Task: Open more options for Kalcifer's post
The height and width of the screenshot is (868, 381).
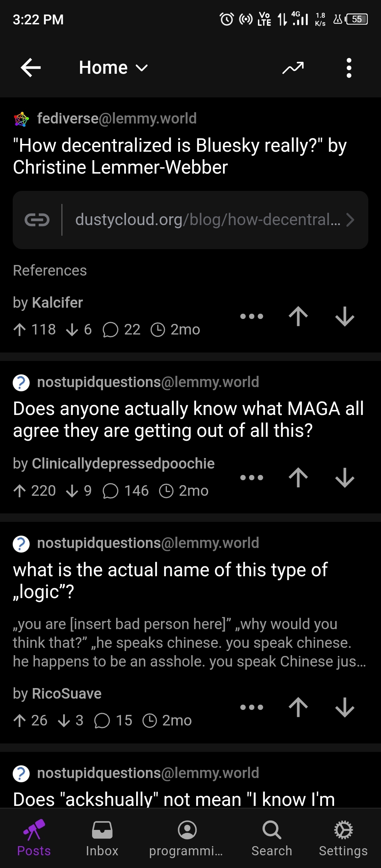Action: tap(252, 316)
